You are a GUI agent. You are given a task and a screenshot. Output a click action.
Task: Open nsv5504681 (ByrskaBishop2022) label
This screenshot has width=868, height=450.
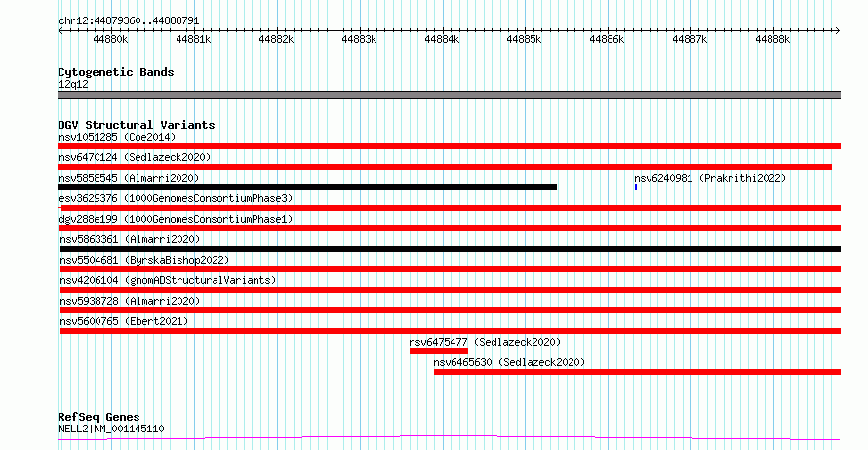(144, 260)
